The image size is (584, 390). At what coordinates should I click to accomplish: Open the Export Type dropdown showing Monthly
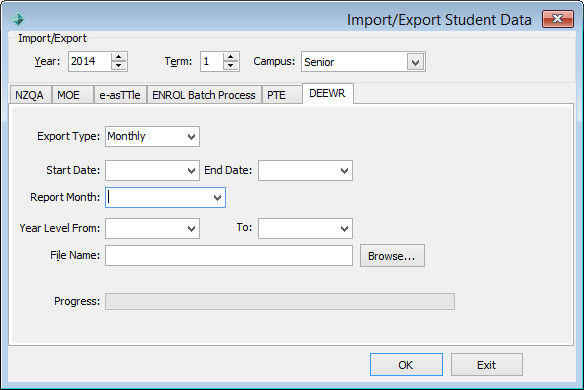coord(191,137)
